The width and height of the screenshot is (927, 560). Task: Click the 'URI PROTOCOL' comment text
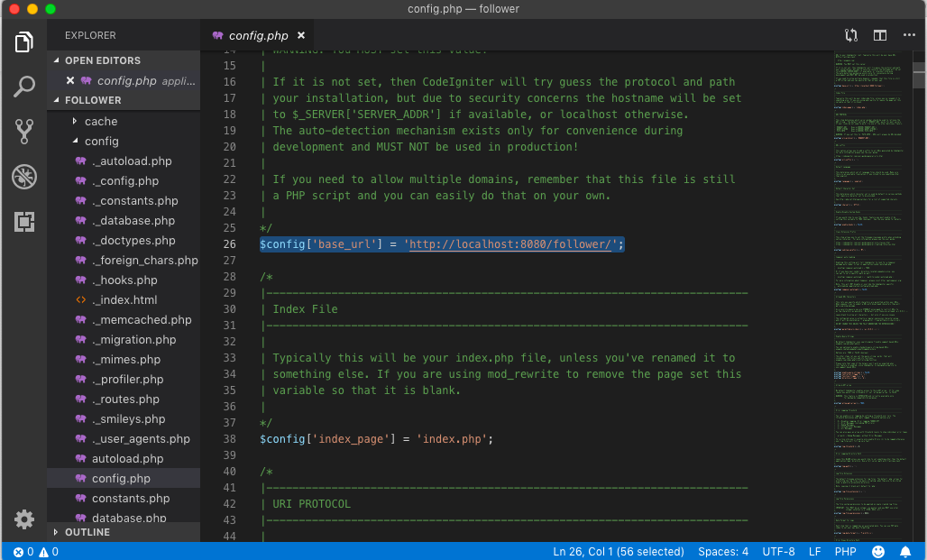coord(312,504)
